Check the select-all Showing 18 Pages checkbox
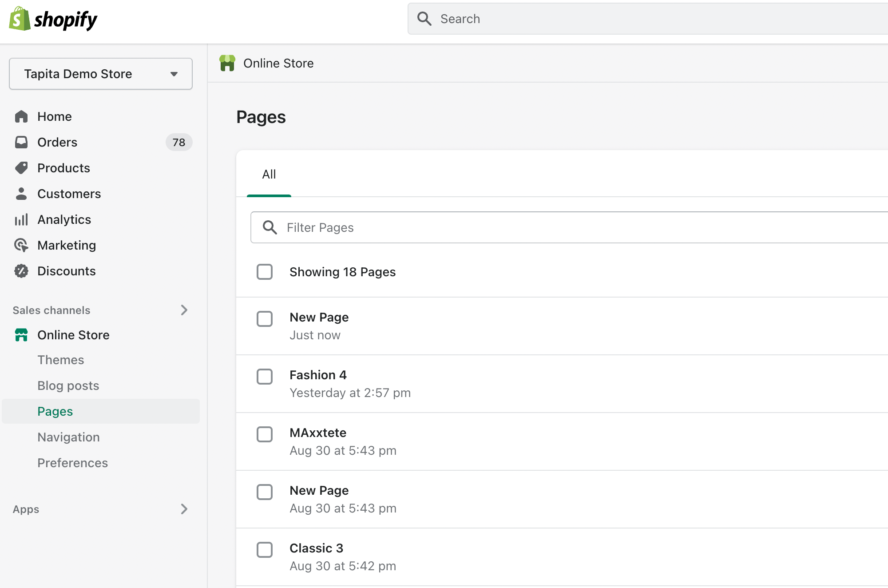 [x=265, y=272]
